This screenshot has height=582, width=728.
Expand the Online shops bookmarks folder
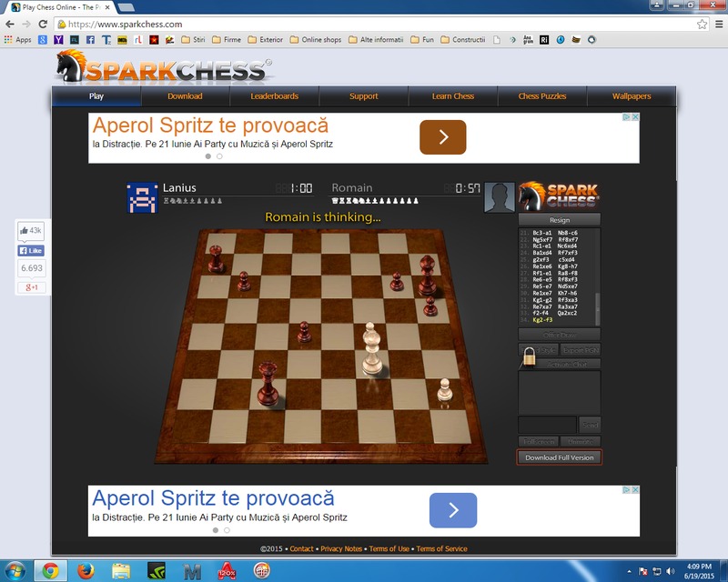coord(316,40)
